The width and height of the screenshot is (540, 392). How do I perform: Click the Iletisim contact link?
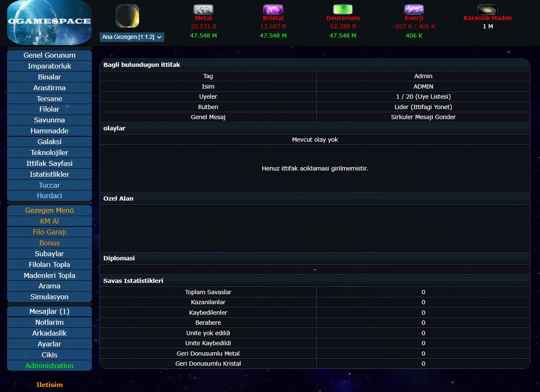pos(49,385)
